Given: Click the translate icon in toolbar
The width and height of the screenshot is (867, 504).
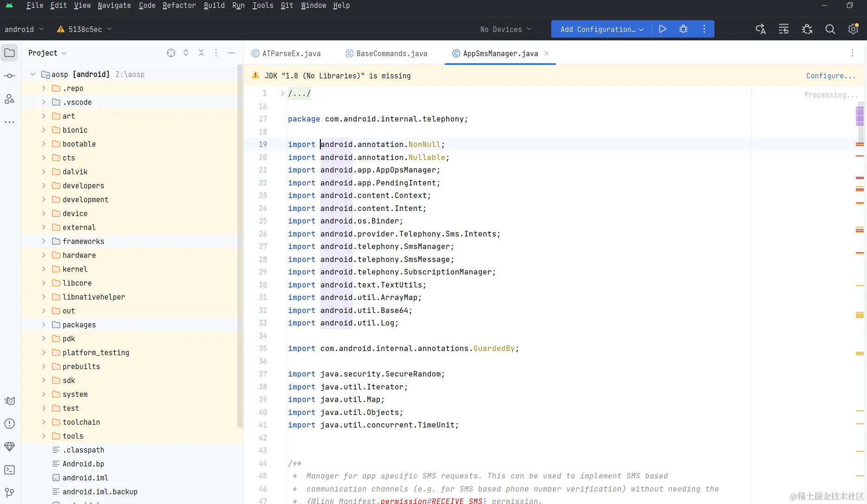Looking at the screenshot, I should [x=760, y=29].
